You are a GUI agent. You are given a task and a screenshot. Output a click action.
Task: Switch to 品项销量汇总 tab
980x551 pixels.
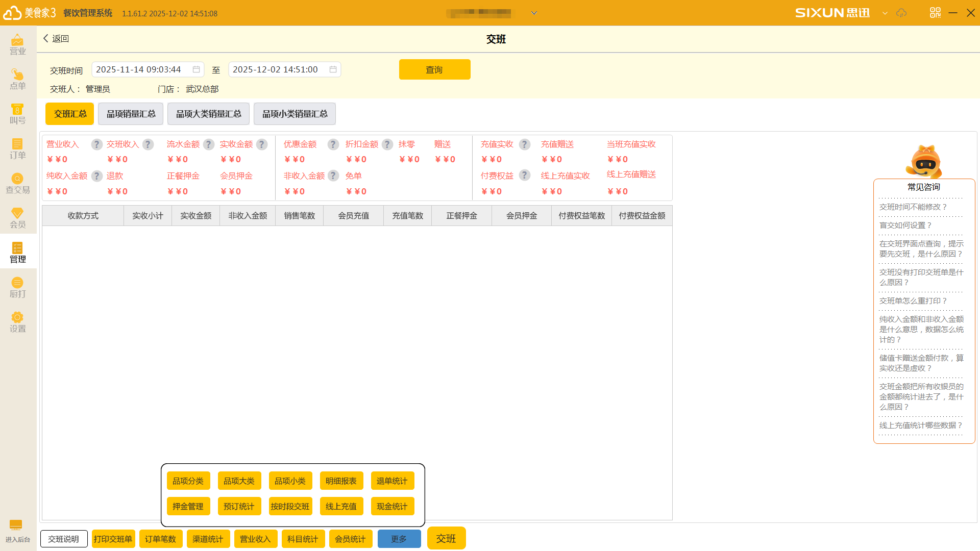click(131, 114)
